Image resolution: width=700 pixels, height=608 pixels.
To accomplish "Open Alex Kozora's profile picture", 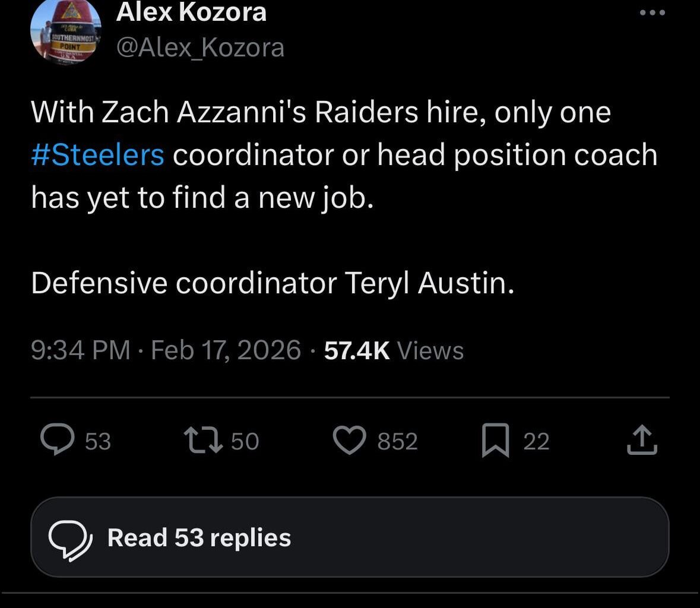I will pyautogui.click(x=65, y=33).
